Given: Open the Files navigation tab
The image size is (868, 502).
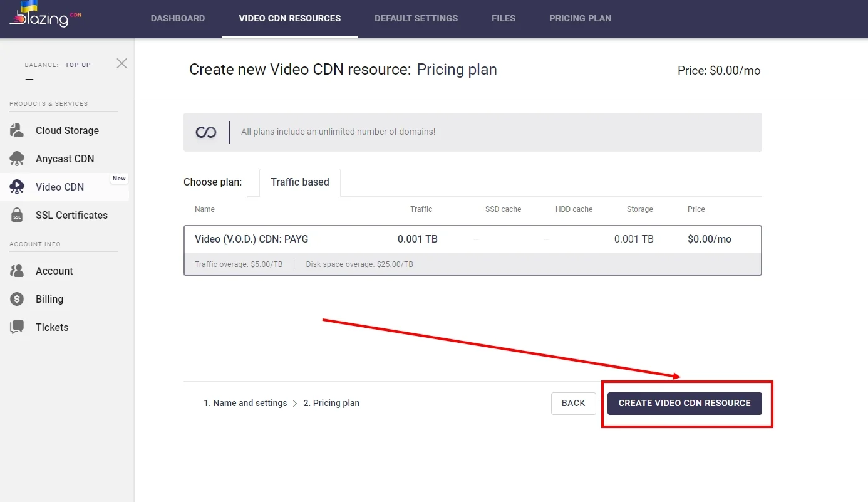Looking at the screenshot, I should (504, 18).
